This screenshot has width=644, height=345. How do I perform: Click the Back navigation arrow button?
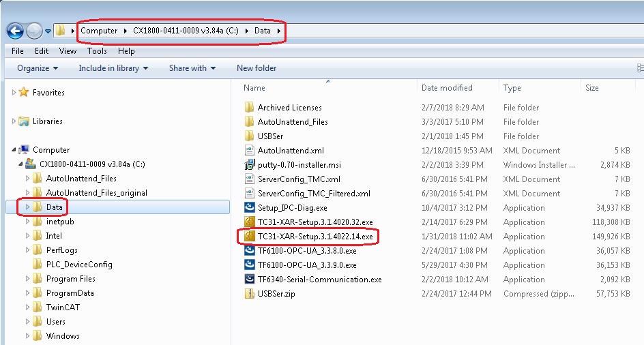[15, 31]
